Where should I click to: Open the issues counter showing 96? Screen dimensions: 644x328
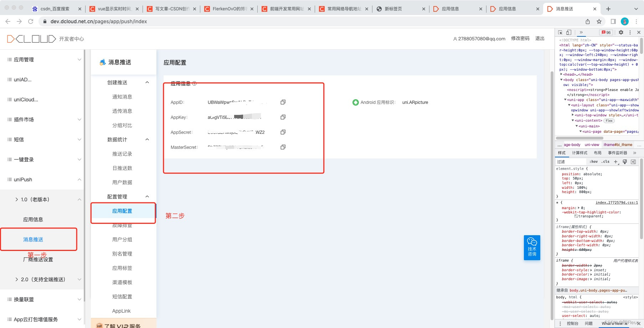606,32
